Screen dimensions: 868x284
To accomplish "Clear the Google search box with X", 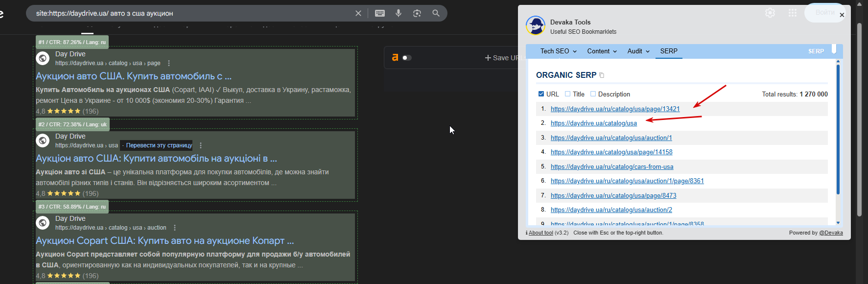I will (x=358, y=13).
